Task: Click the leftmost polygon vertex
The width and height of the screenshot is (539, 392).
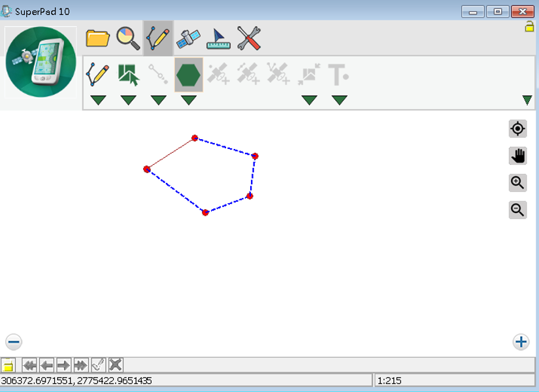Action: pyautogui.click(x=147, y=169)
